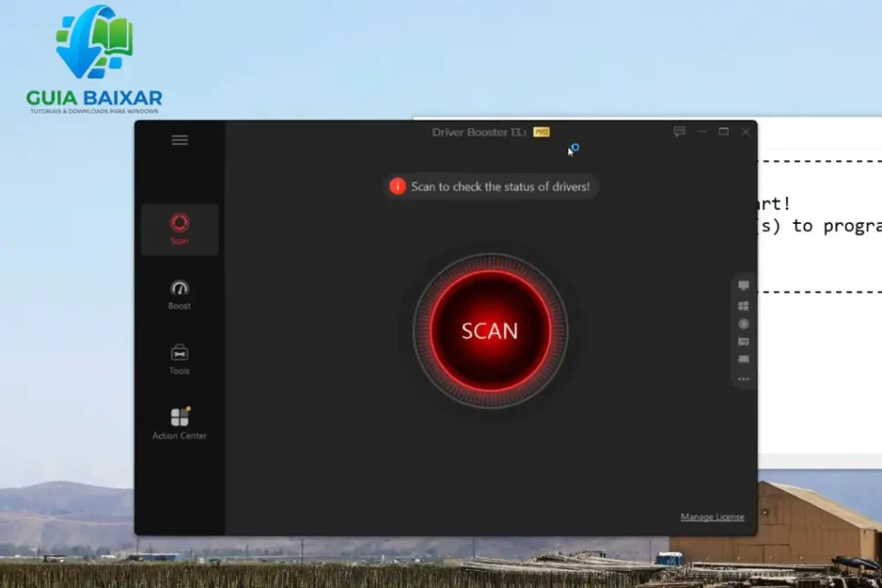The image size is (882, 588).
Task: Click the graphics card icon in the right-side strip
Action: point(743,342)
